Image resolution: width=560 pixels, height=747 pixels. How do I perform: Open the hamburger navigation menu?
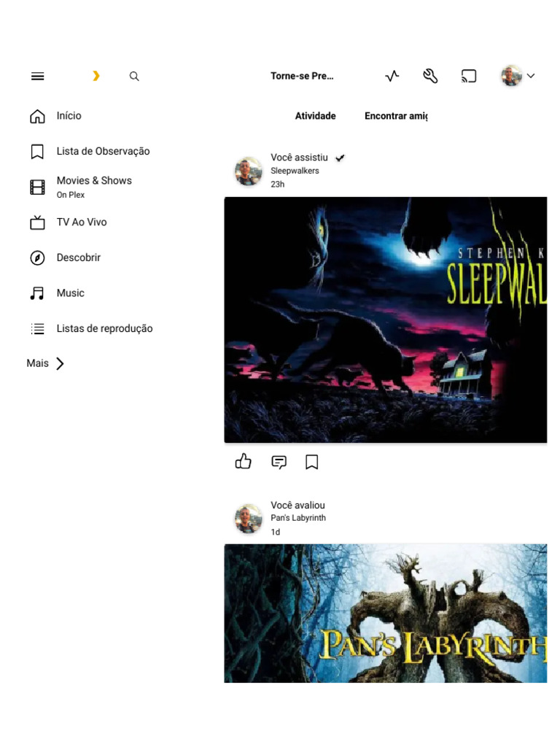click(x=38, y=76)
